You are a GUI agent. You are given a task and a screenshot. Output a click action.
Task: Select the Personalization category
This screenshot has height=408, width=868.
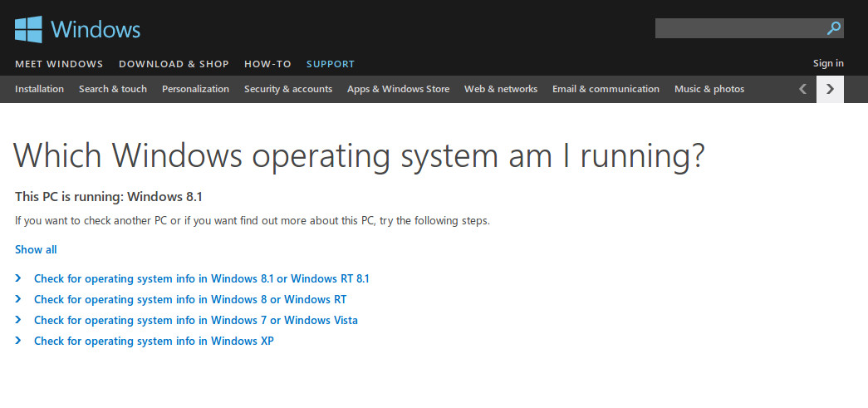pyautogui.click(x=195, y=89)
